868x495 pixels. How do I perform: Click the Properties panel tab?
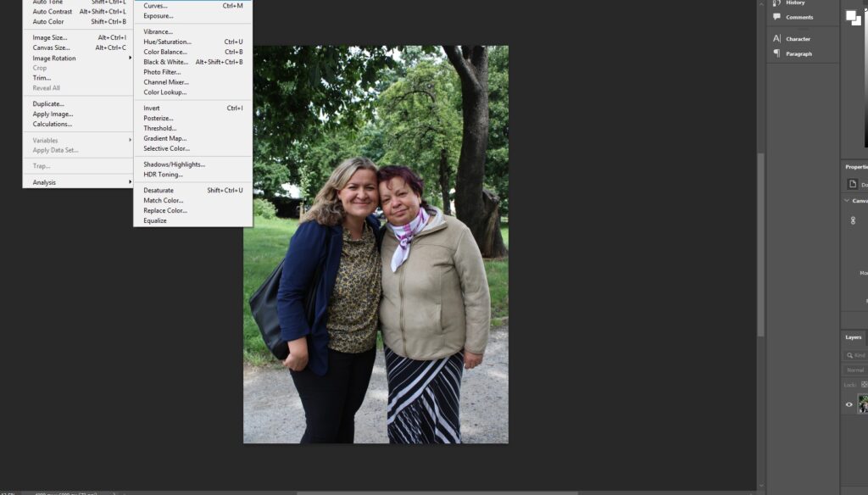pyautogui.click(x=856, y=167)
